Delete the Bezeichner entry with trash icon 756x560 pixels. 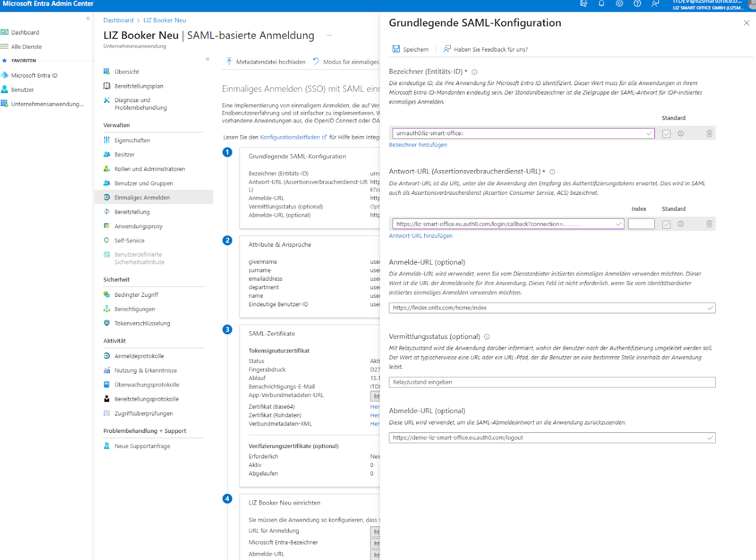click(x=709, y=134)
